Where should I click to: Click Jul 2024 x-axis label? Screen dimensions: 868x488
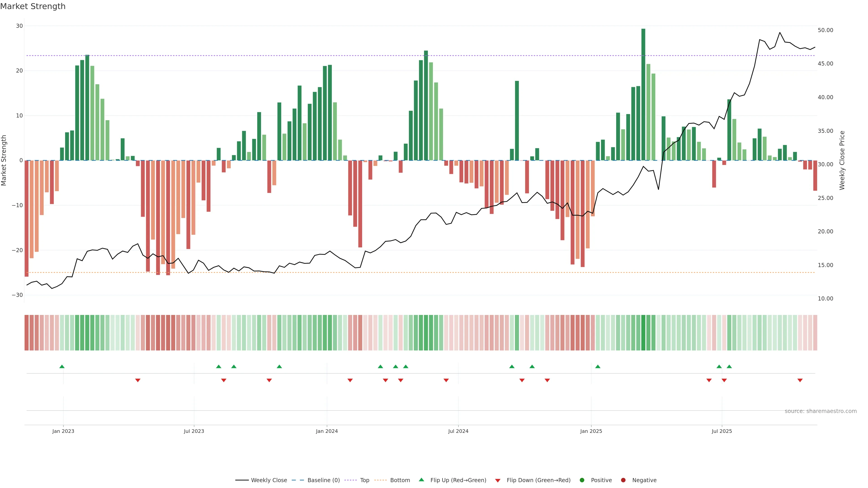point(458,431)
